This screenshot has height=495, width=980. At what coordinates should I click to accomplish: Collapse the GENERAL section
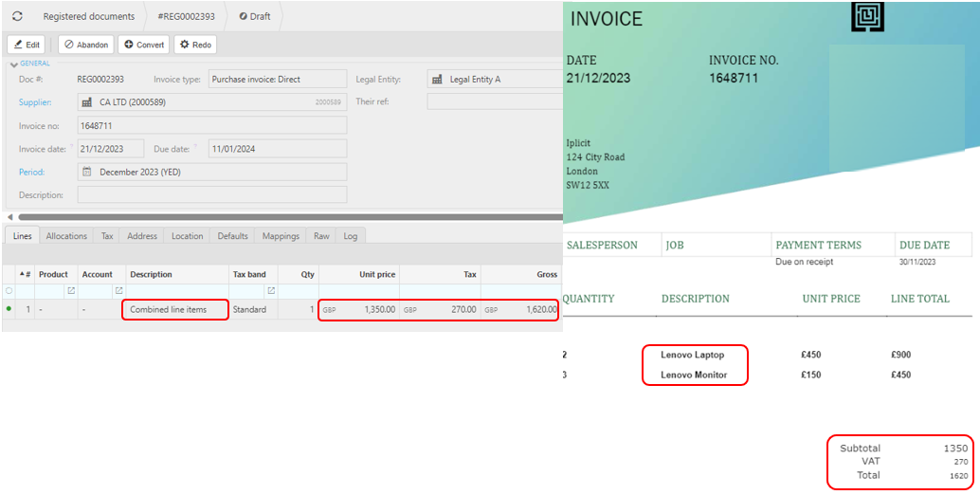[x=13, y=63]
